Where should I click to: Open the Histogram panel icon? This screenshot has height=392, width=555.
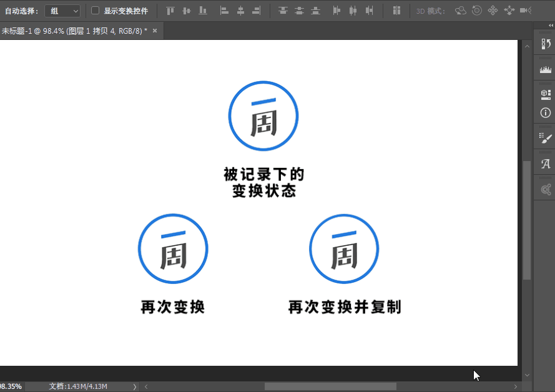click(x=545, y=69)
